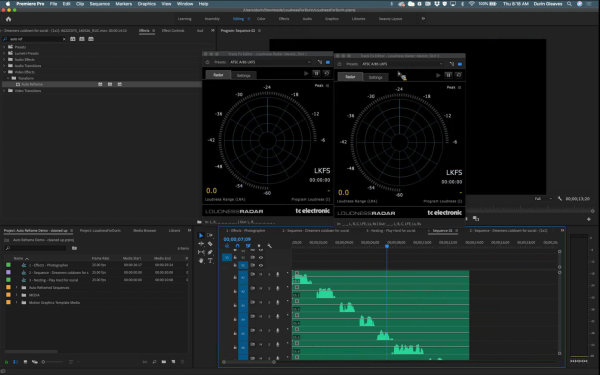Viewport: 600px width, 375px height.
Task: Click YUV Effects filter icon in Effects panel
Action: [91, 39]
